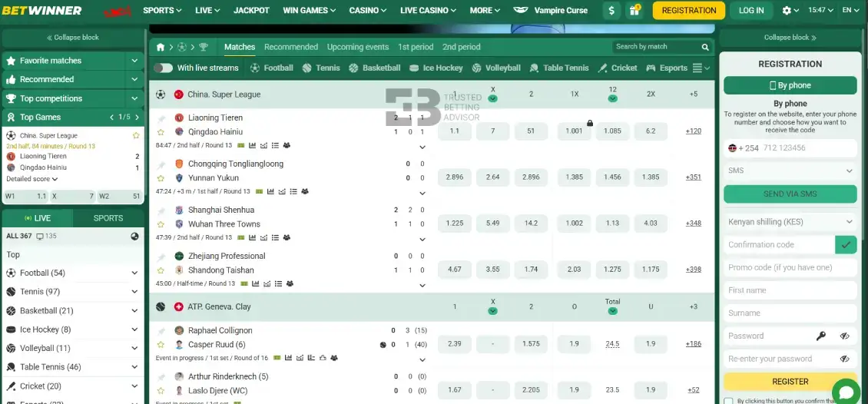Click the yellow REGISTER button
The width and height of the screenshot is (868, 404).
pos(790,382)
